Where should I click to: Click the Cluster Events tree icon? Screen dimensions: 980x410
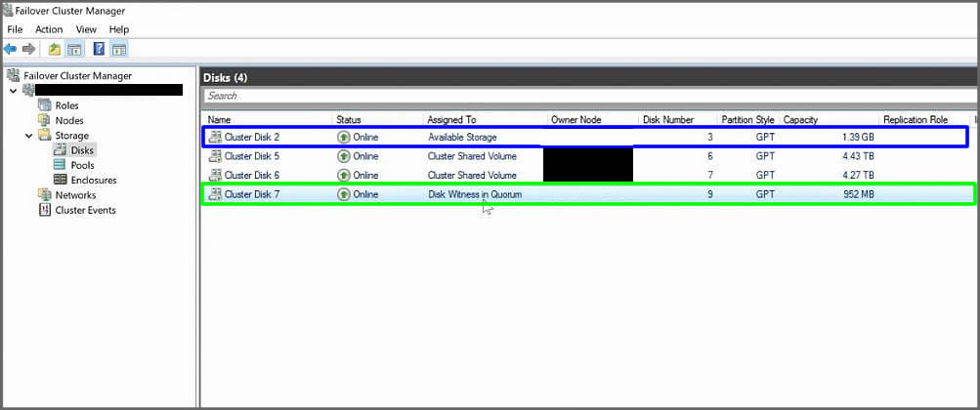point(44,210)
